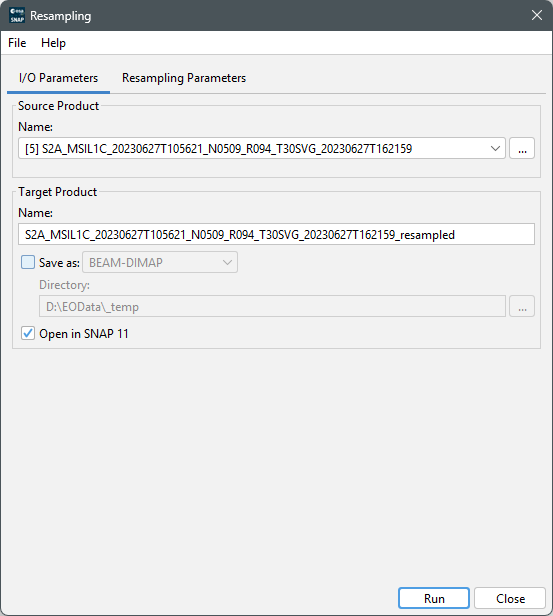The image size is (553, 616).
Task: Click the target product Name field
Action: 276,235
